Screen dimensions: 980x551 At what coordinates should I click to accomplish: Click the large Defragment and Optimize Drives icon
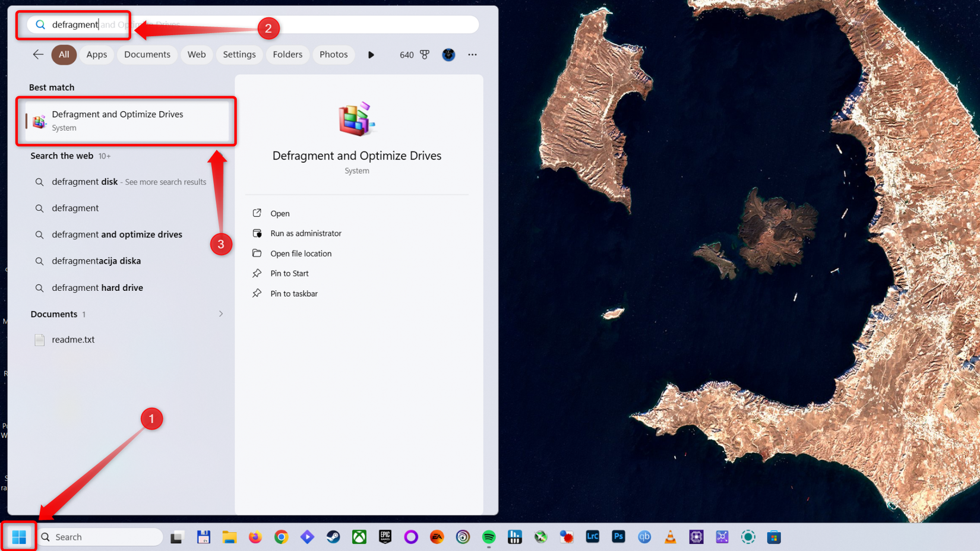click(356, 119)
